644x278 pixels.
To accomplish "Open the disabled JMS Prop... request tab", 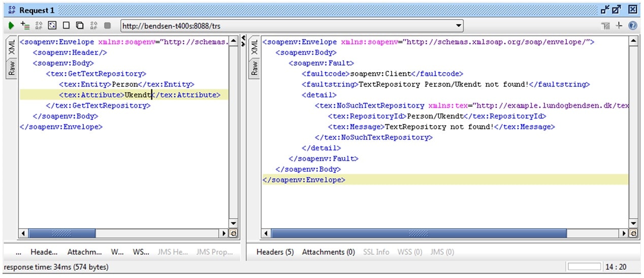I will click(214, 252).
